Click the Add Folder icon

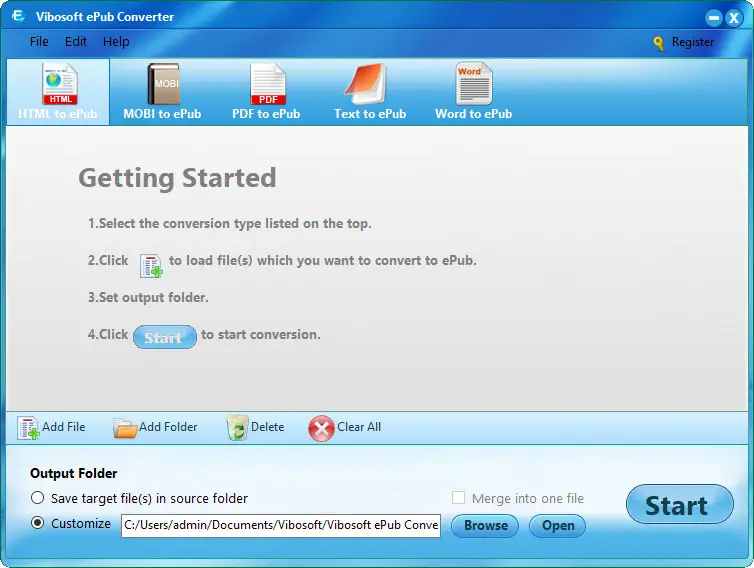[x=125, y=428]
